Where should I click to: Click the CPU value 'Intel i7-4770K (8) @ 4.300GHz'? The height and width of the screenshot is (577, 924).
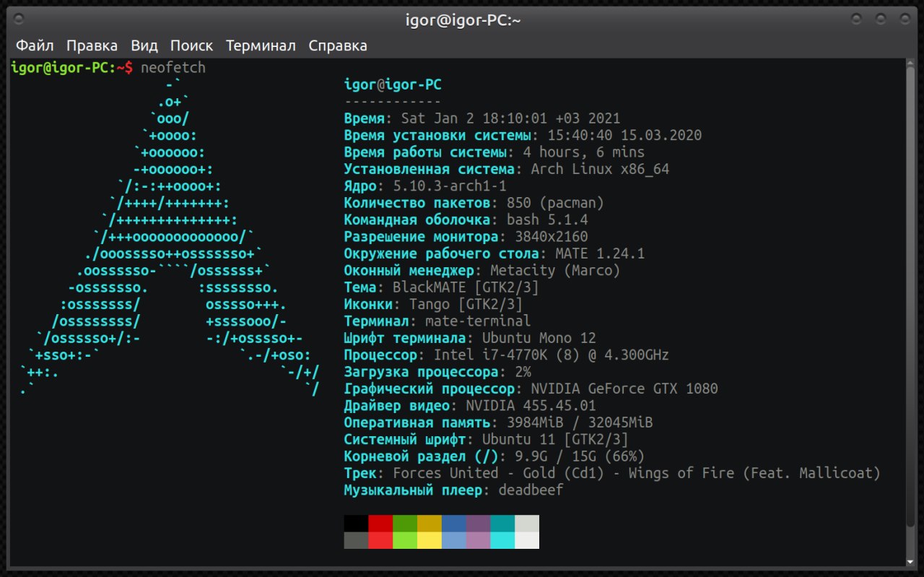(x=552, y=355)
